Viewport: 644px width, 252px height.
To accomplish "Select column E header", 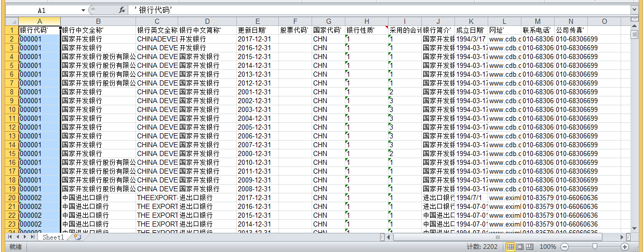I will (x=257, y=21).
